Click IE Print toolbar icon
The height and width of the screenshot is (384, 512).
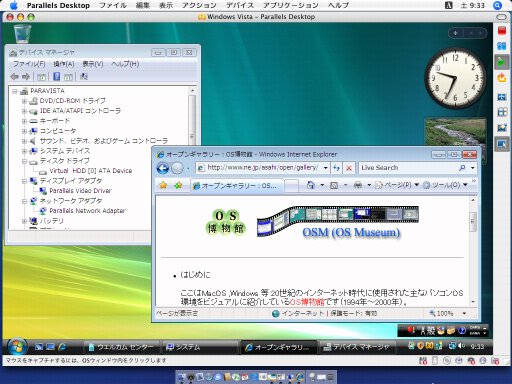click(358, 185)
